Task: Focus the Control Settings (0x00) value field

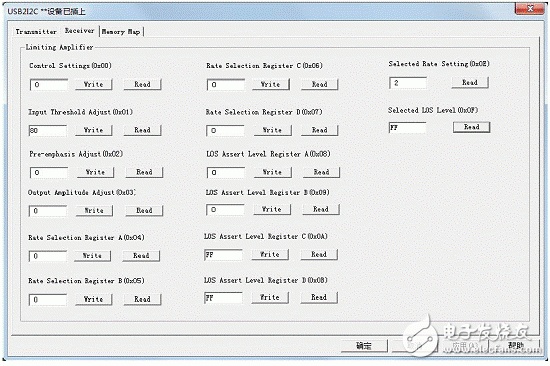Action: (49, 85)
